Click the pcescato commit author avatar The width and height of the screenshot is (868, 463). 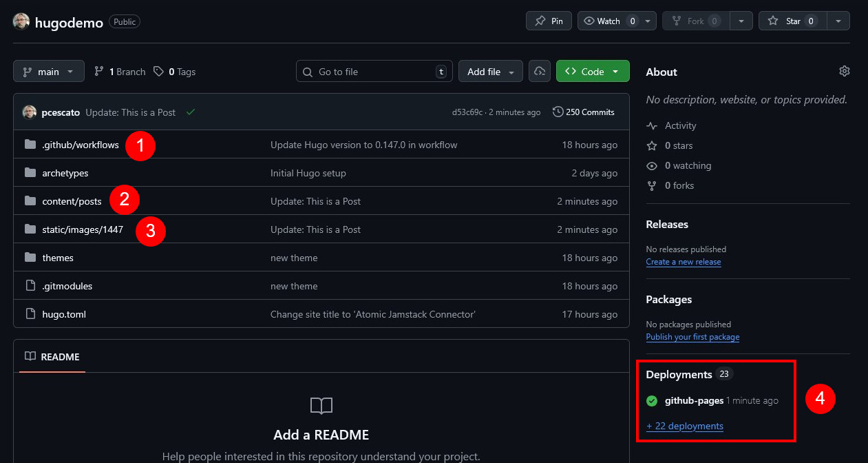(x=30, y=112)
